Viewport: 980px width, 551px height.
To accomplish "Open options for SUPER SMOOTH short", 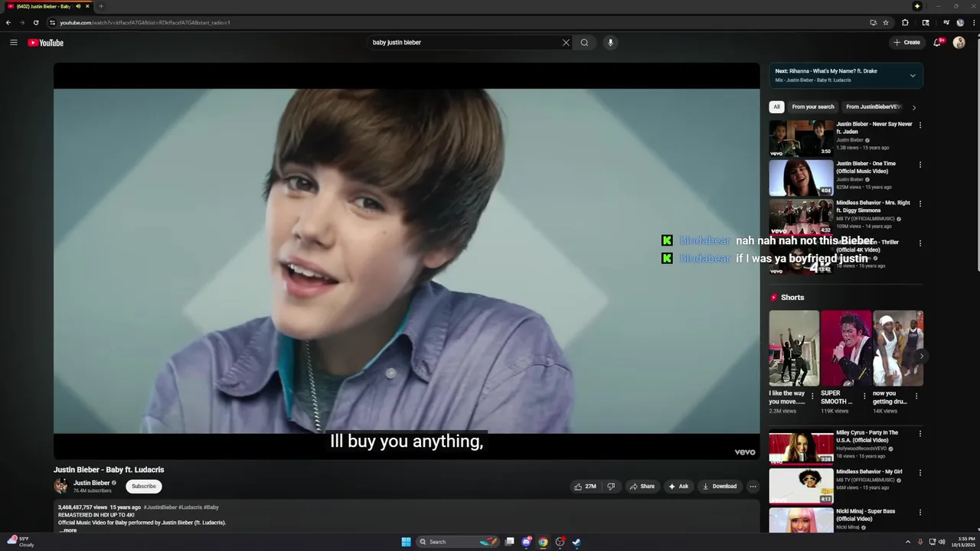I will pyautogui.click(x=864, y=396).
